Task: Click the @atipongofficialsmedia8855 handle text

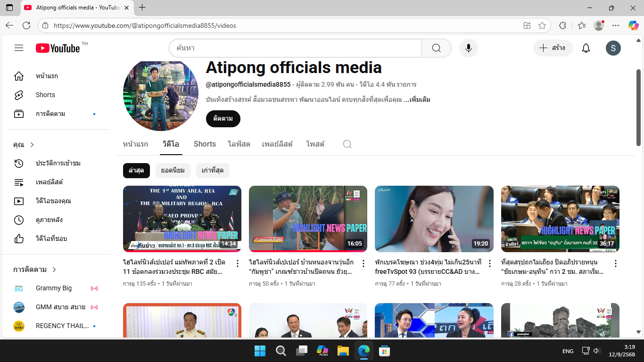Action: 248,85
